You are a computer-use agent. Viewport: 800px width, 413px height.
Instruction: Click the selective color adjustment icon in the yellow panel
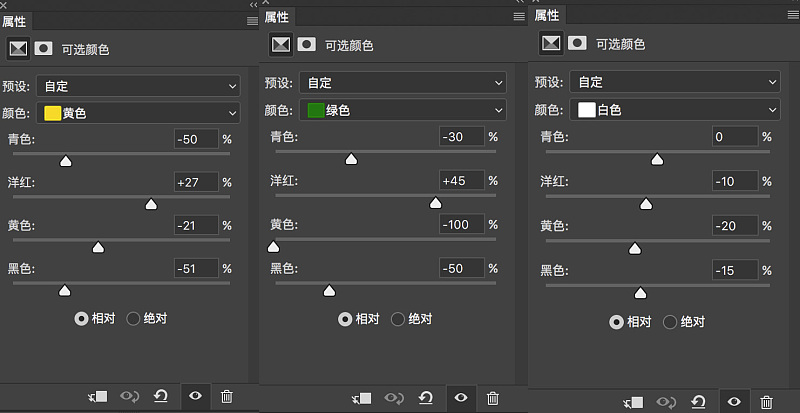click(x=18, y=48)
